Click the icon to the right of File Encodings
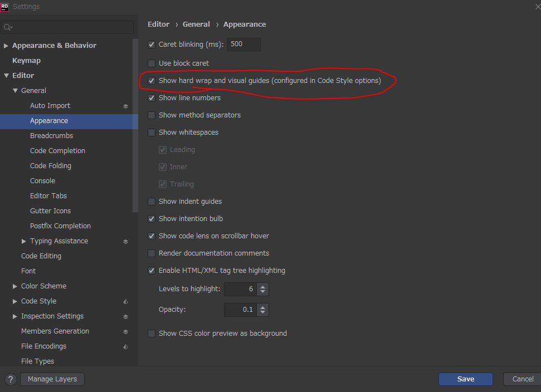The image size is (541, 392). click(125, 346)
